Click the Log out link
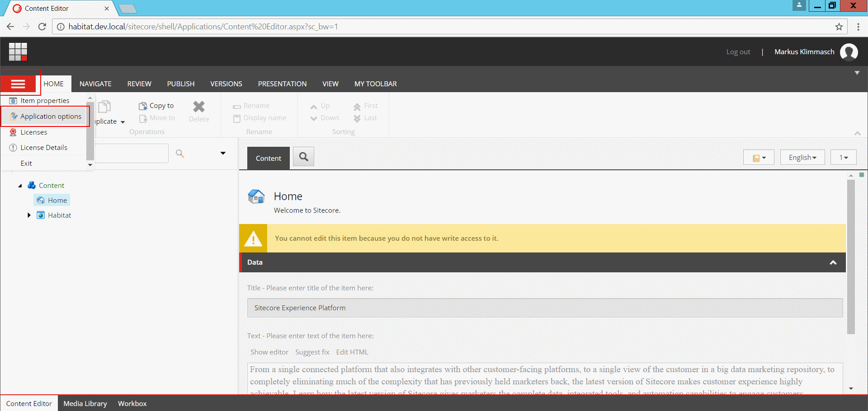Viewport: 868px width, 411px height. 738,52
